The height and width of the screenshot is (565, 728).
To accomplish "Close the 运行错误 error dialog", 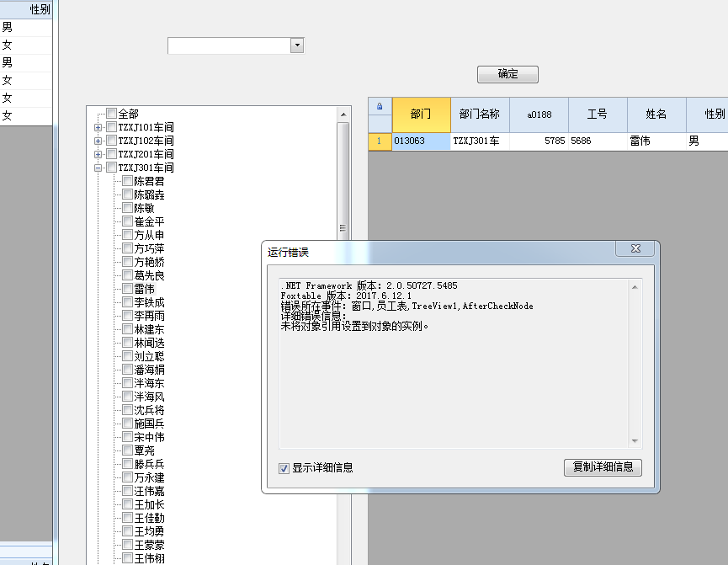I will 635,249.
